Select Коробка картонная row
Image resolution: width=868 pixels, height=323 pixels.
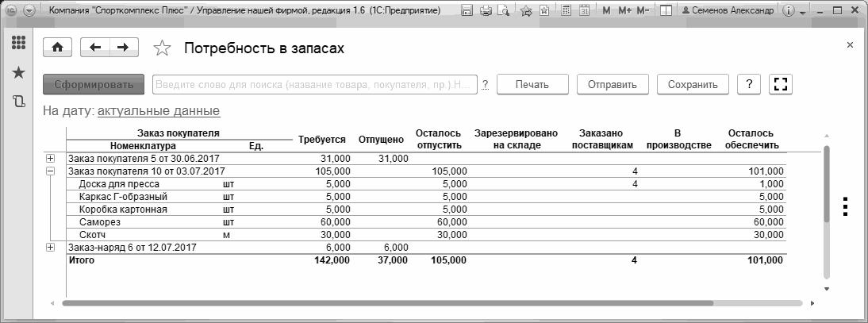click(x=426, y=210)
